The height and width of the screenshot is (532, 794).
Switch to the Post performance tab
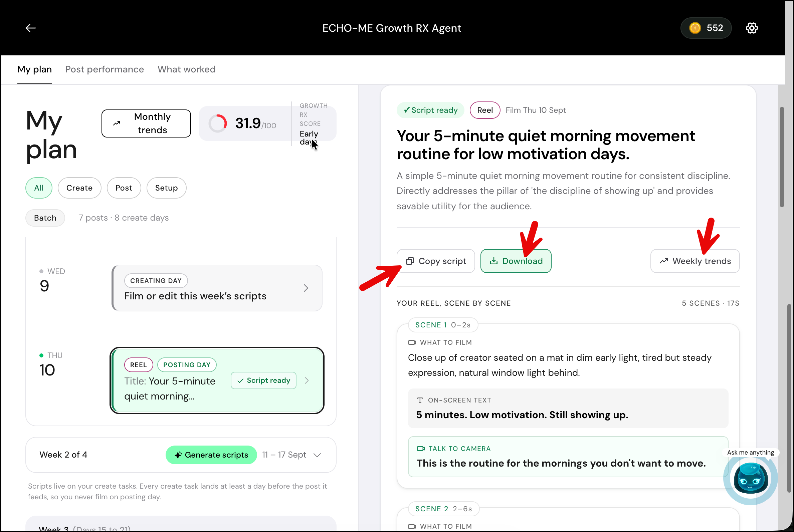105,69
